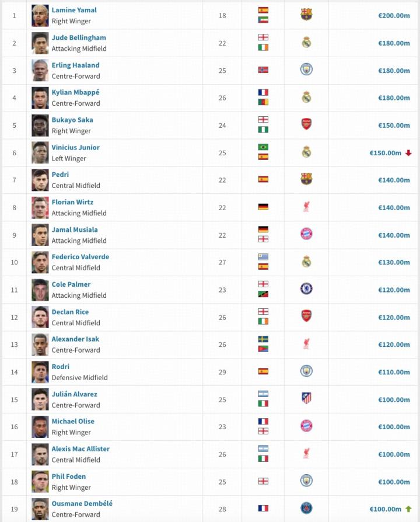This screenshot has height=522, width=420.
Task: Open Lamine Yamal's €200.00m market value
Action: click(394, 16)
